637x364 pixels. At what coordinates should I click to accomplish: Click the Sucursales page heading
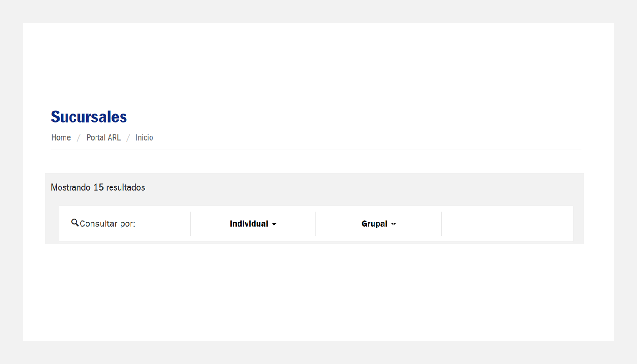click(x=89, y=117)
